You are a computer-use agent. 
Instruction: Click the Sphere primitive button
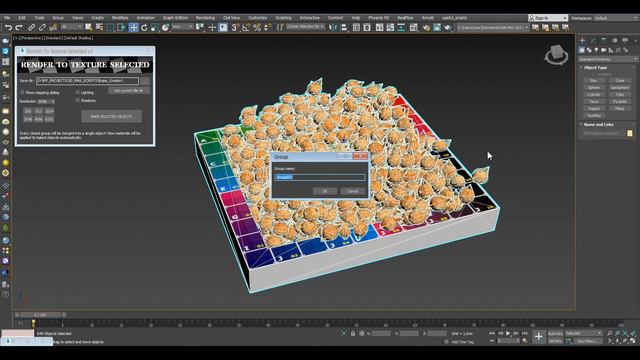pyautogui.click(x=594, y=88)
